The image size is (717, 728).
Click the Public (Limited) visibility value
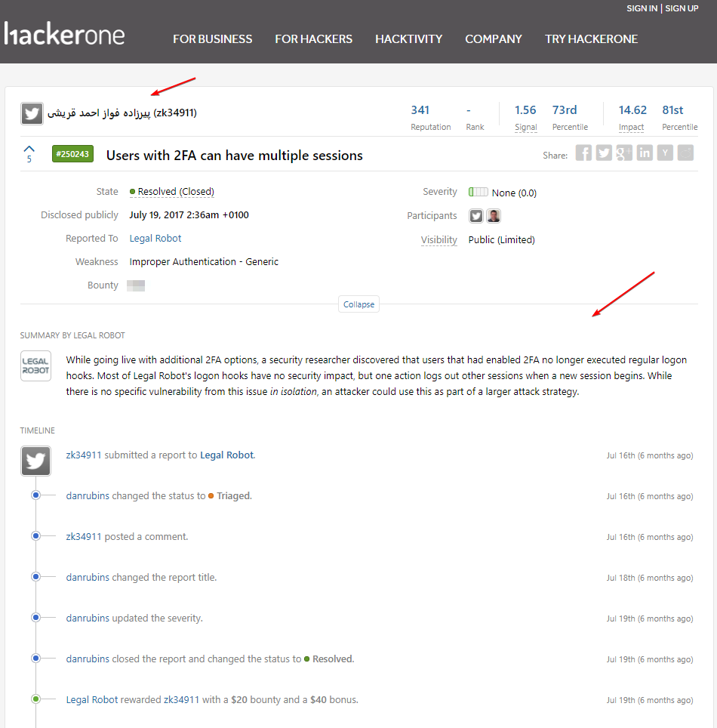pyautogui.click(x=502, y=239)
